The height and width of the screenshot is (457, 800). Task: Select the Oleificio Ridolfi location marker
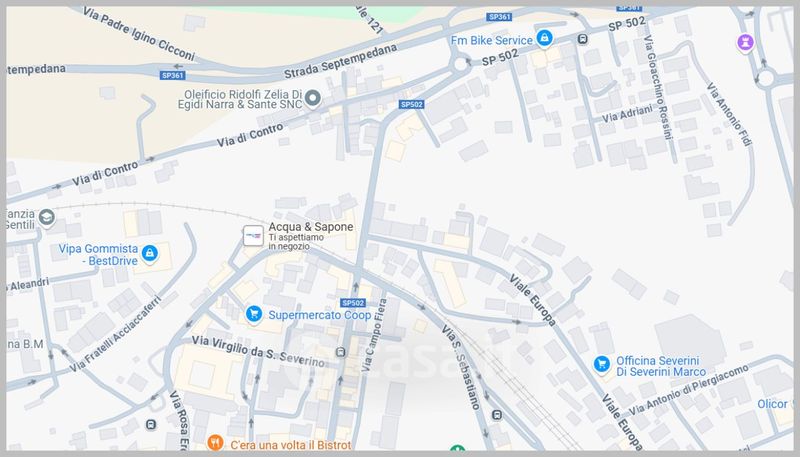pyautogui.click(x=313, y=98)
